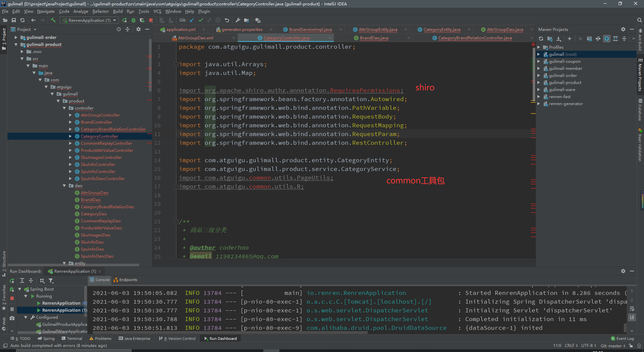The image size is (644, 352).
Task: Expand the gulimall-order module node
Action: [16, 37]
